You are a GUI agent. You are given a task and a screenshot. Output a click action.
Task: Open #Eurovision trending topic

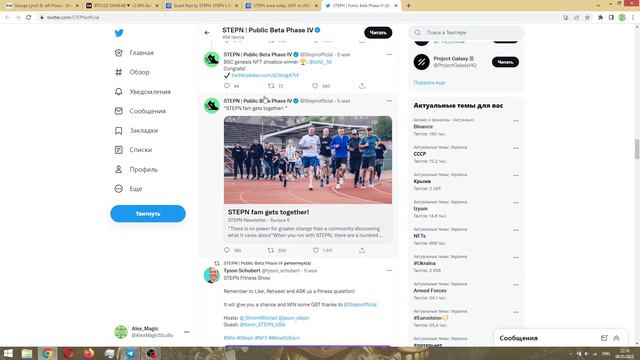pos(431,318)
